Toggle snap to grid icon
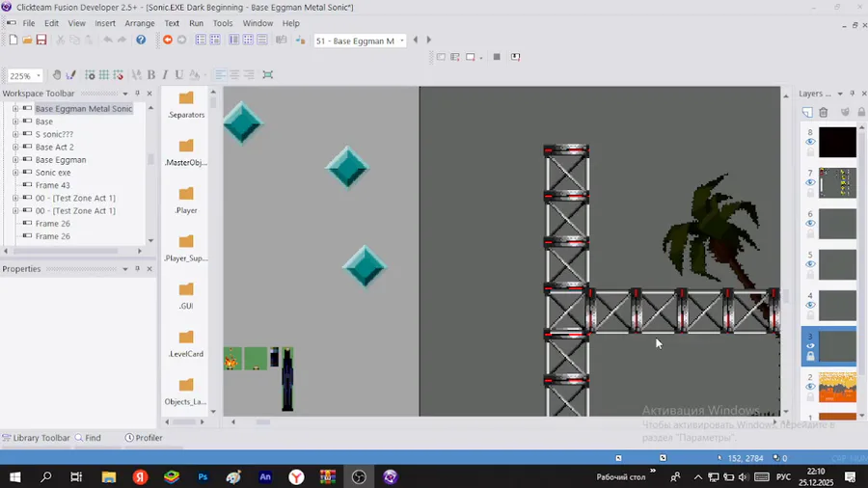 coord(118,74)
